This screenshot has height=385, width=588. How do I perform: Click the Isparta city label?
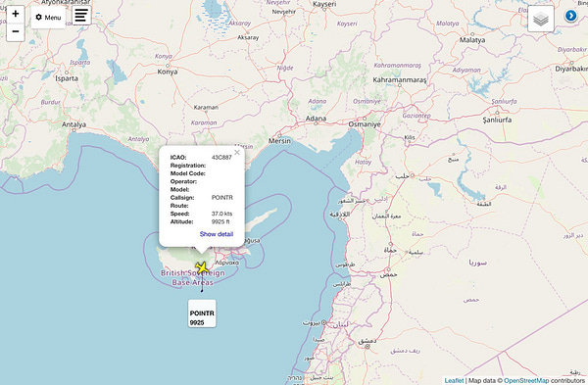click(x=67, y=78)
